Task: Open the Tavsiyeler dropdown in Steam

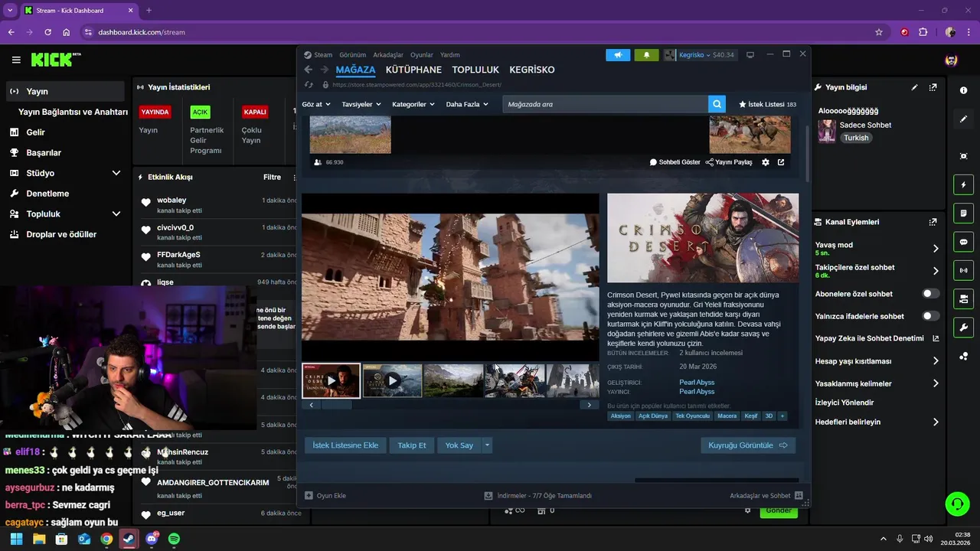Action: (x=361, y=104)
